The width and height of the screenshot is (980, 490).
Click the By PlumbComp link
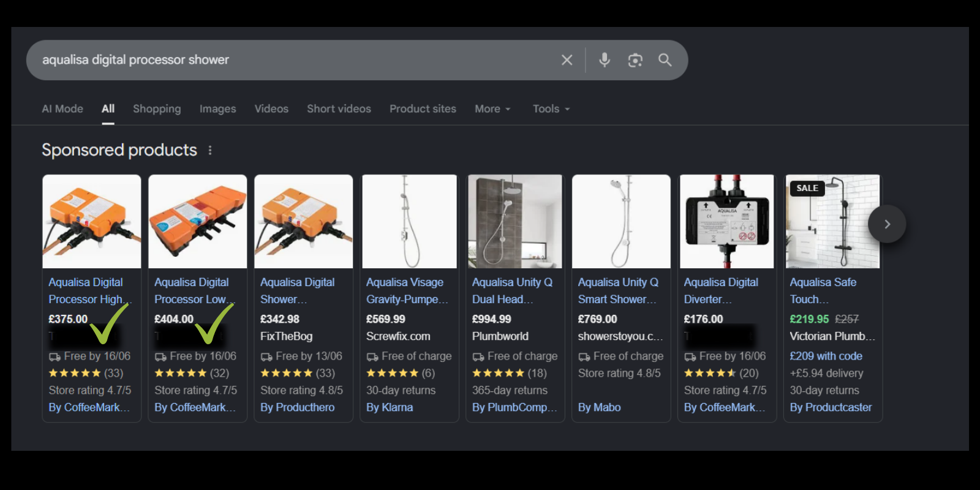click(514, 407)
